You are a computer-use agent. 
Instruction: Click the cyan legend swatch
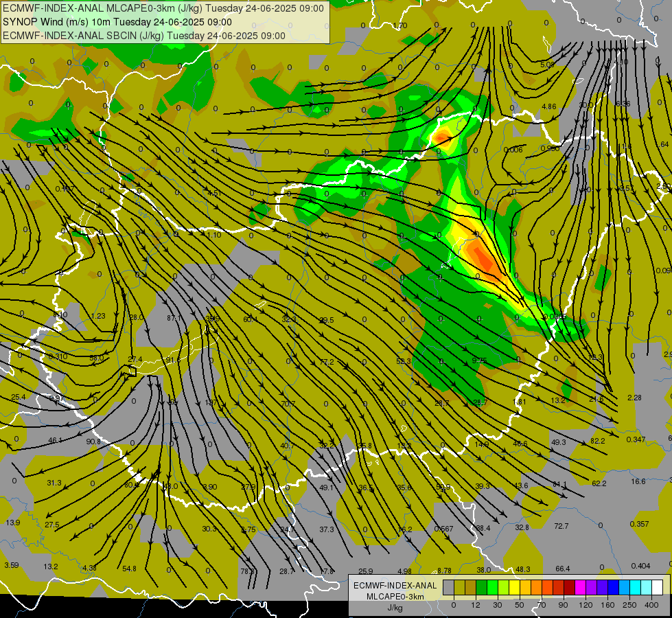(x=636, y=587)
